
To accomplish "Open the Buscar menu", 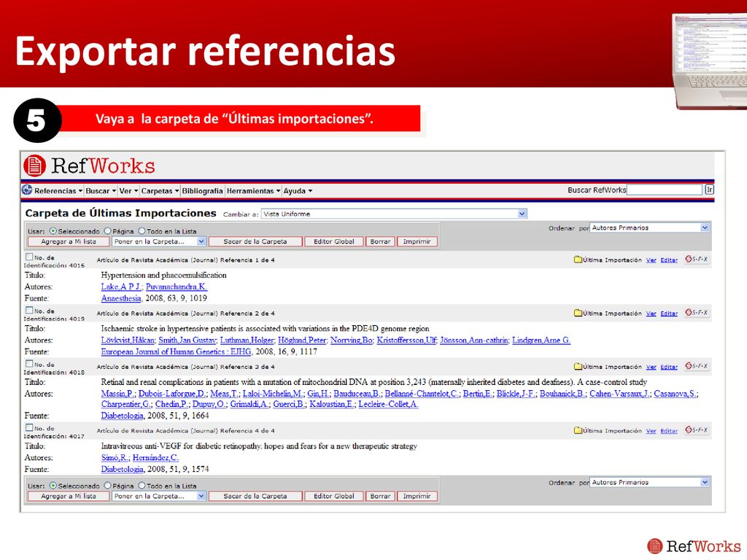I will 101,190.
